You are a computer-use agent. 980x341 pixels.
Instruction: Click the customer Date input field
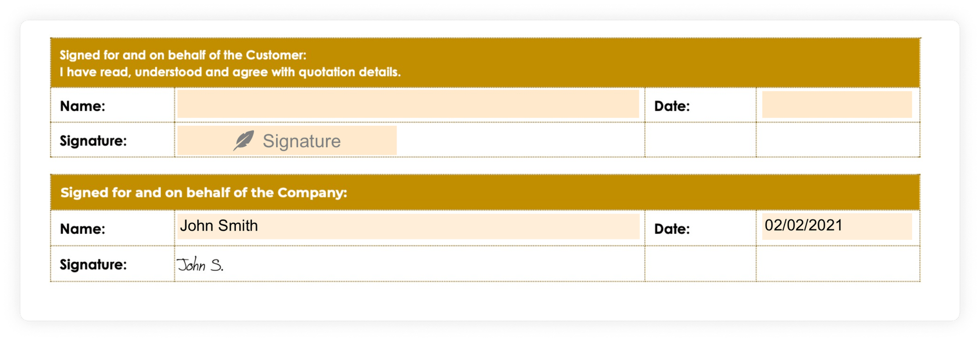837,104
